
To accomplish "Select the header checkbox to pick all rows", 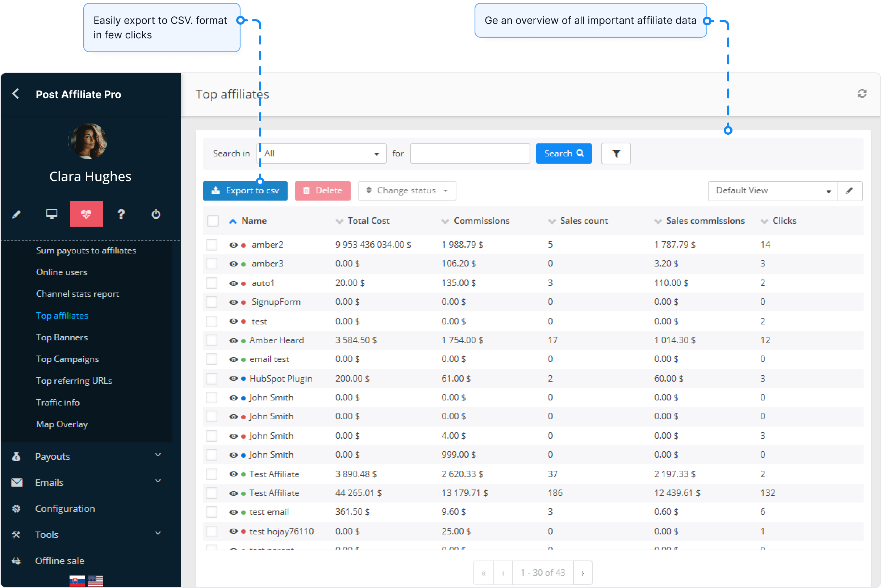I will click(x=212, y=221).
